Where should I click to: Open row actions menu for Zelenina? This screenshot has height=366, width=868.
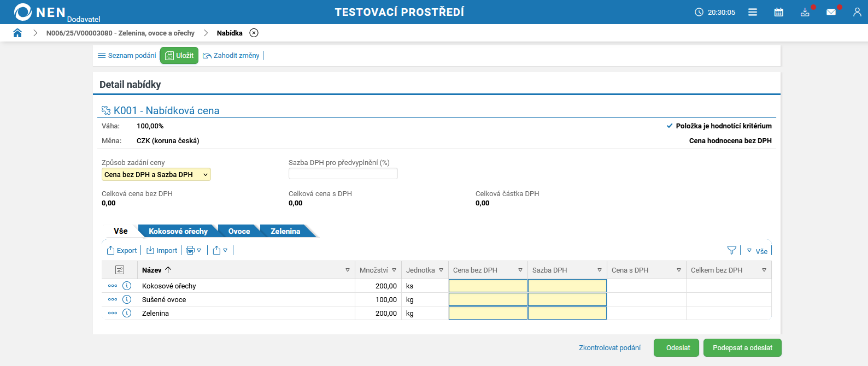pyautogui.click(x=113, y=313)
